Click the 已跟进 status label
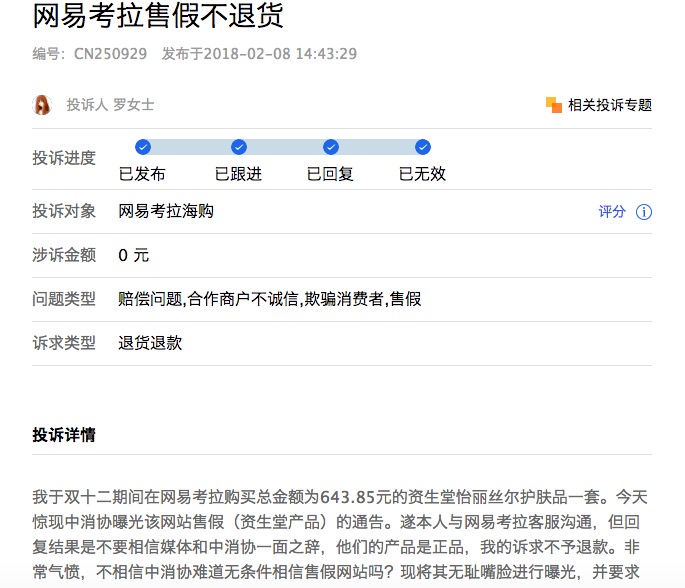This screenshot has height=588, width=685. click(238, 174)
